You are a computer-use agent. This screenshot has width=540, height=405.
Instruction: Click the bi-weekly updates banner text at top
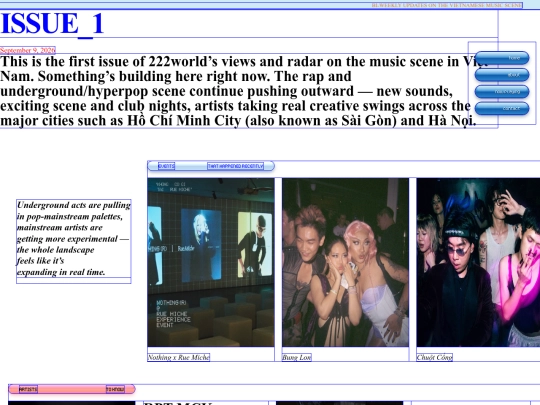pyautogui.click(x=447, y=5)
